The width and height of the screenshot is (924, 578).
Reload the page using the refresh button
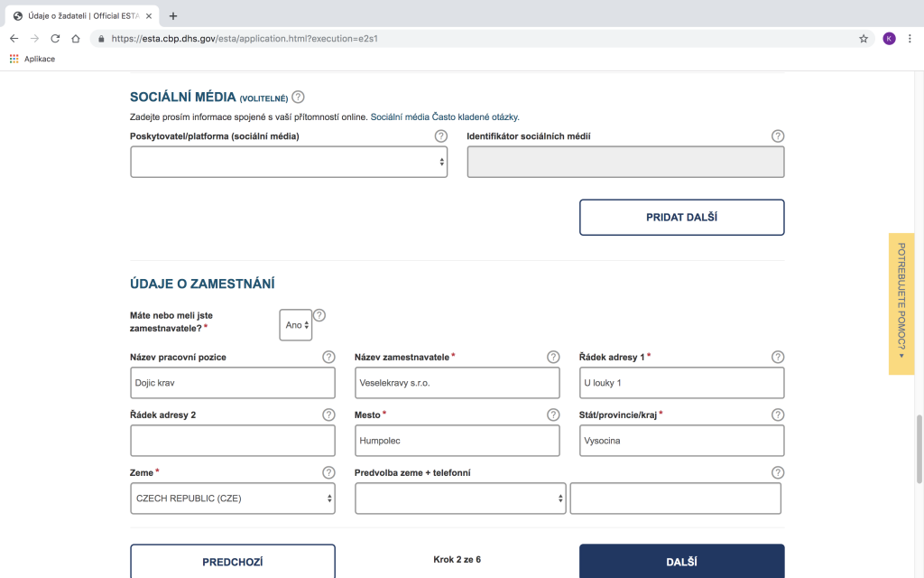tap(55, 39)
